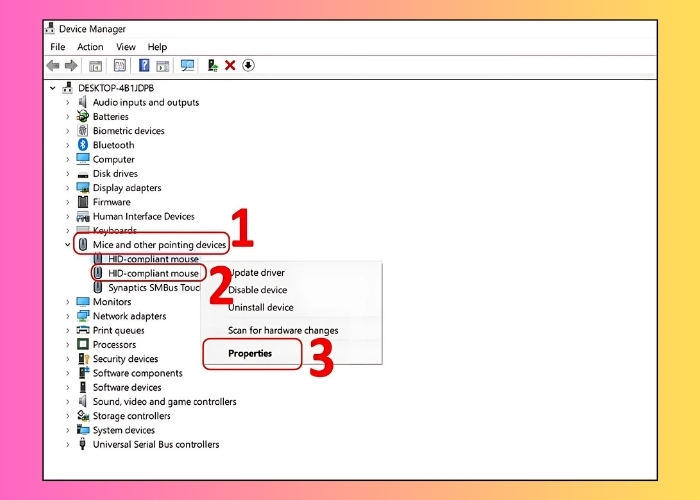Select the Sound, video and game controllers item
This screenshot has height=500, width=700.
click(x=164, y=402)
